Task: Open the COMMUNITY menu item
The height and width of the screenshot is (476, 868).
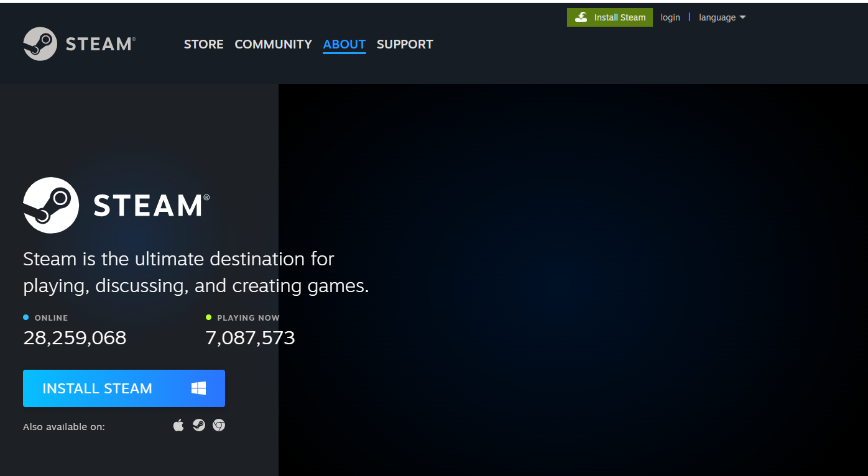Action: (x=273, y=44)
